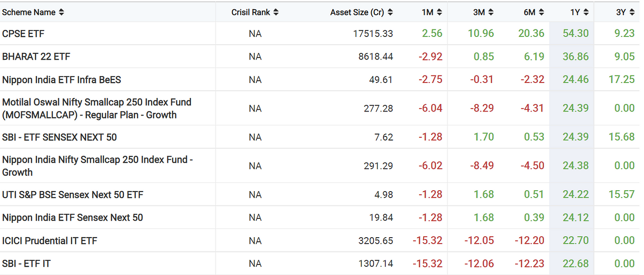Sort by Asset Size (Cr) arrows
The image size is (644, 275).
click(390, 12)
